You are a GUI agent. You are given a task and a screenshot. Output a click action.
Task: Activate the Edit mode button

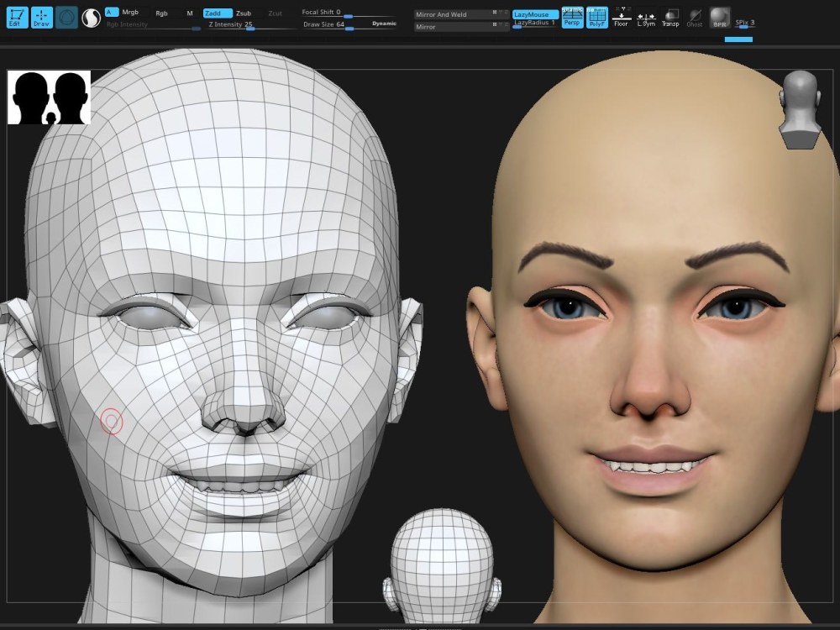(17, 17)
